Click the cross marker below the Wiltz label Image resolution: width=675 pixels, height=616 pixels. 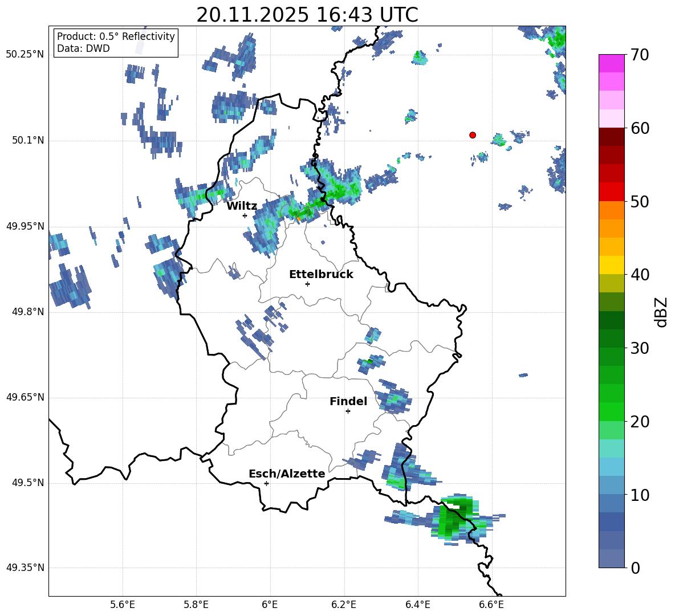pos(245,215)
